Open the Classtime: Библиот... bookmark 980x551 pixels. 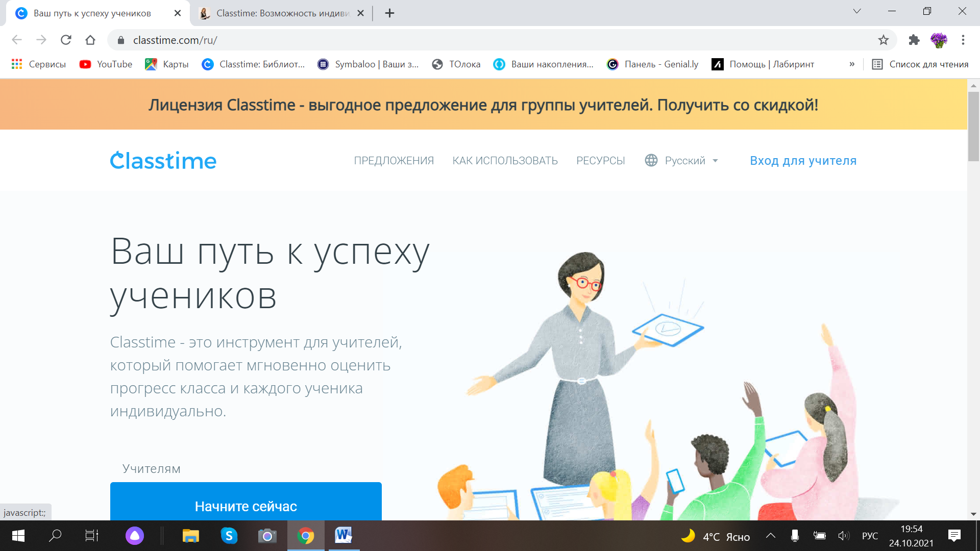point(253,64)
